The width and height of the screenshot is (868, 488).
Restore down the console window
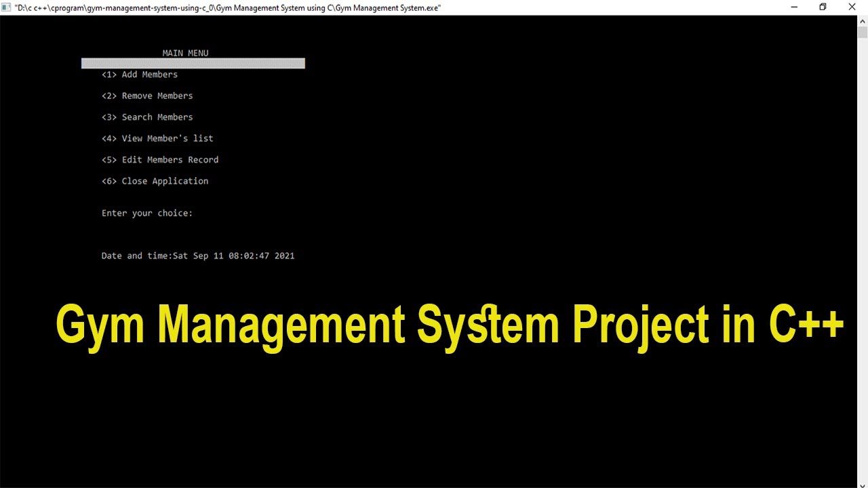tap(823, 7)
